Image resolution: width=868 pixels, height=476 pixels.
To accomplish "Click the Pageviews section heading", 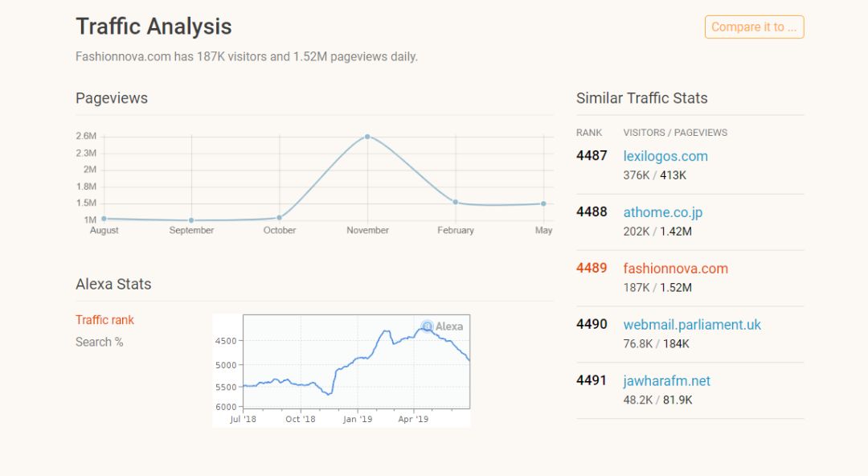I will 112,98.
